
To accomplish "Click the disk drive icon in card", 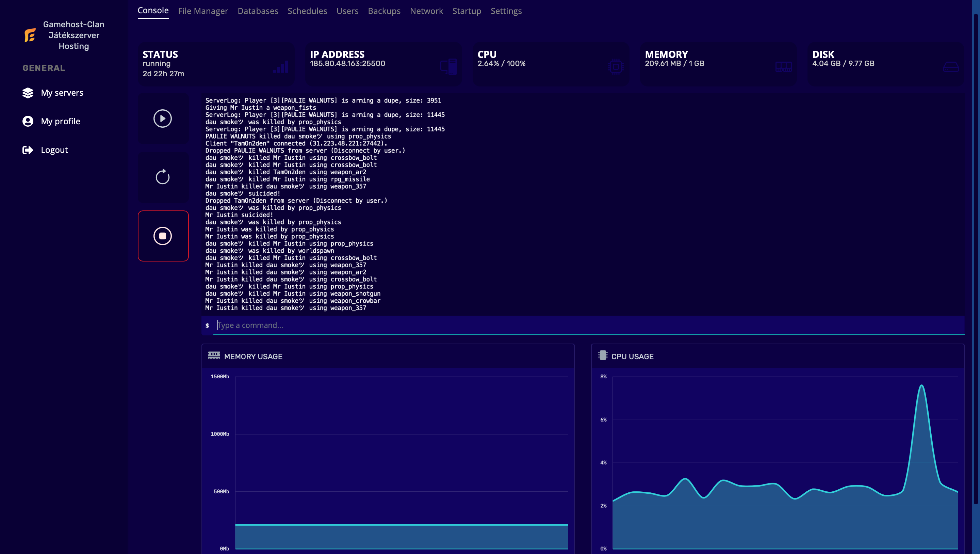I will click(951, 67).
